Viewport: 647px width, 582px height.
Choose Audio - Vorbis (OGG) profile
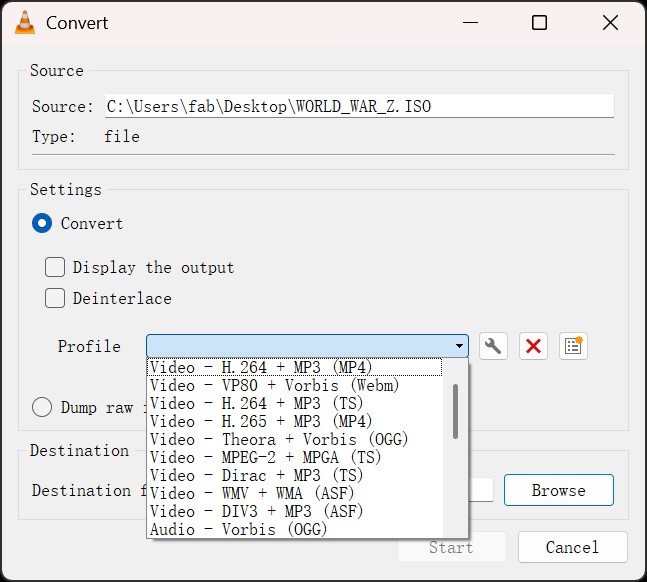tap(294, 529)
